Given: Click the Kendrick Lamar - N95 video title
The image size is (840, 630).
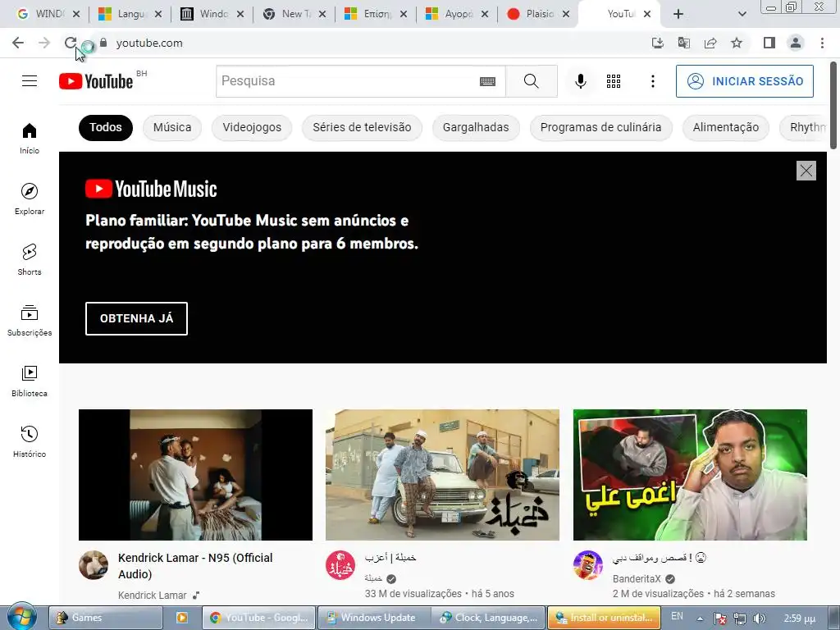Looking at the screenshot, I should tap(195, 566).
